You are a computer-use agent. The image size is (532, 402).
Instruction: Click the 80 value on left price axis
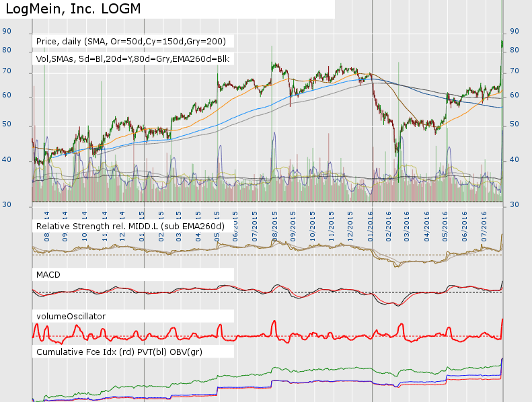[7, 50]
